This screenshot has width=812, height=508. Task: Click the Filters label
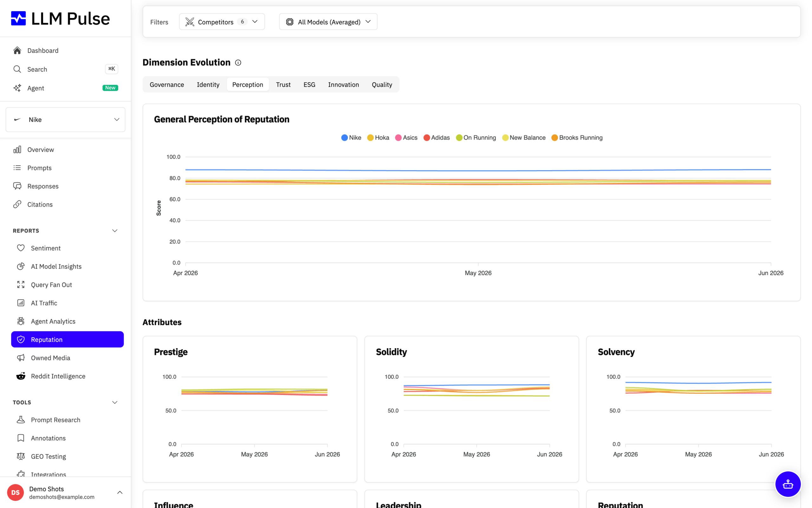159,22
